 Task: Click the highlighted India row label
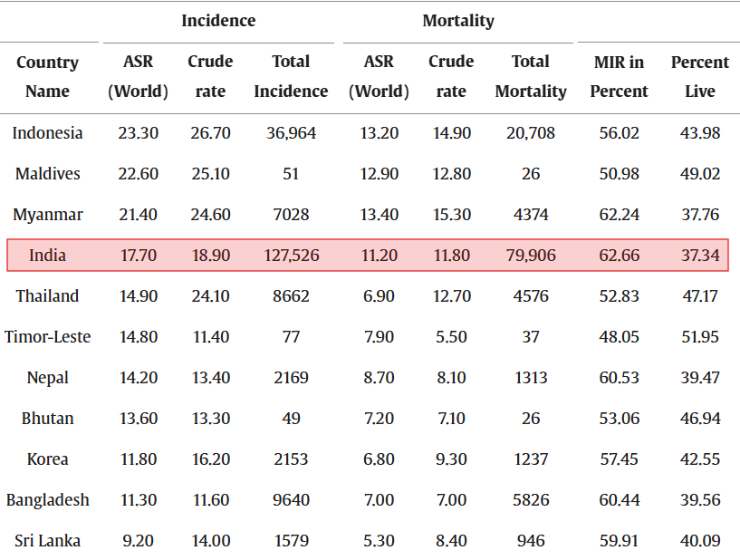(47, 256)
